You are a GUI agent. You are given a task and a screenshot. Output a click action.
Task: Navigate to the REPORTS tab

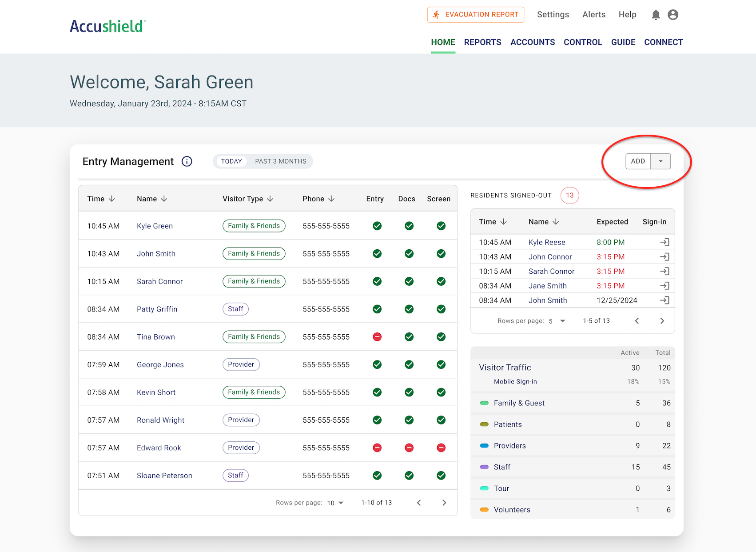coord(482,42)
